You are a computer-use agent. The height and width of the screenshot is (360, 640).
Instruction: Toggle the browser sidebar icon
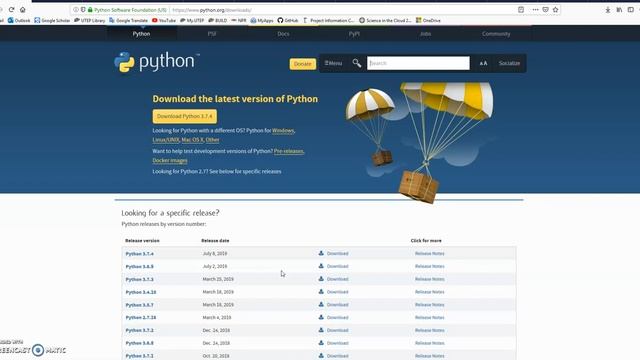(631, 10)
